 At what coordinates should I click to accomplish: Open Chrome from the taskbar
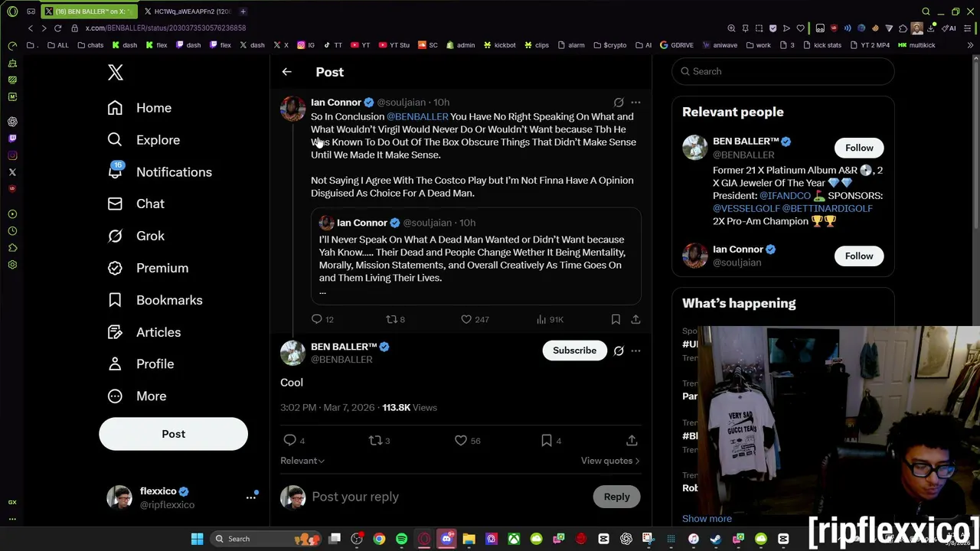pos(379,539)
